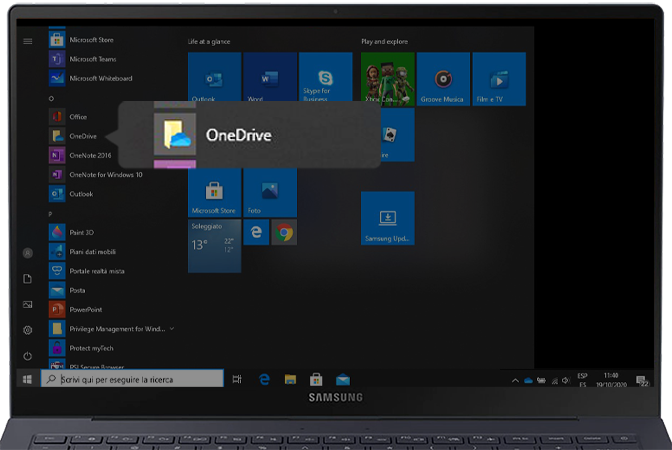The height and width of the screenshot is (450, 672).
Task: Click the Outlook tile under Life at a glance
Action: pyautogui.click(x=214, y=79)
